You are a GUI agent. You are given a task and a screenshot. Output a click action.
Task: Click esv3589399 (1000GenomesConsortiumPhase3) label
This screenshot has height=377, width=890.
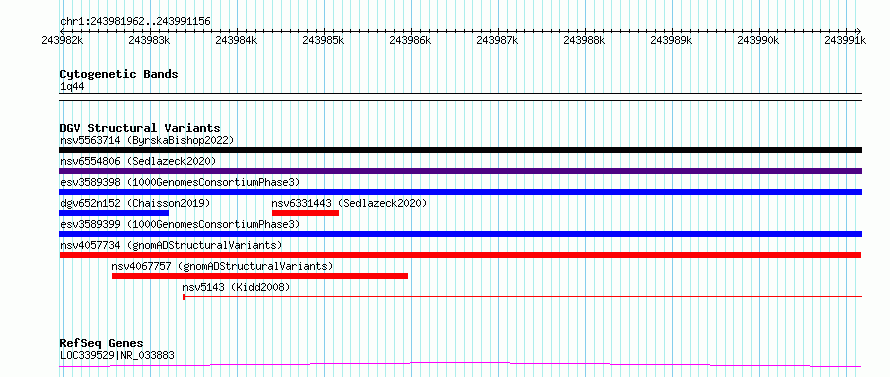[180, 224]
